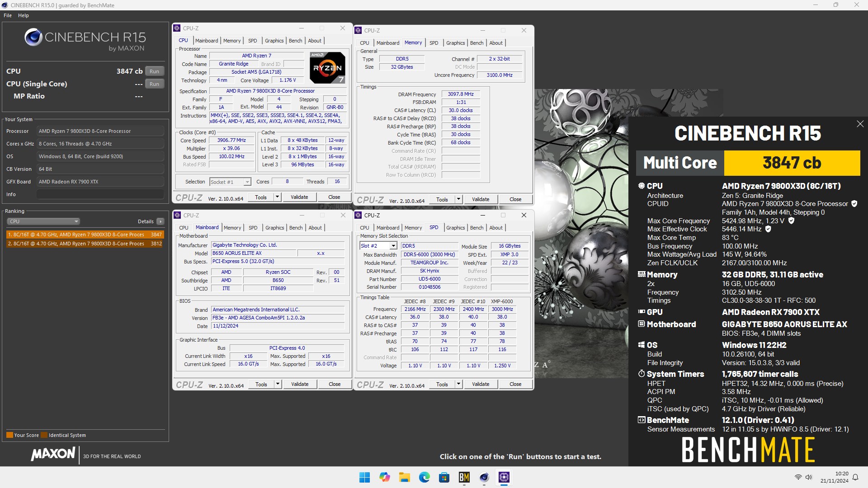868x488 pixels.
Task: Expand Tools dropdown arrow in Mainboard tab window
Action: tap(278, 384)
